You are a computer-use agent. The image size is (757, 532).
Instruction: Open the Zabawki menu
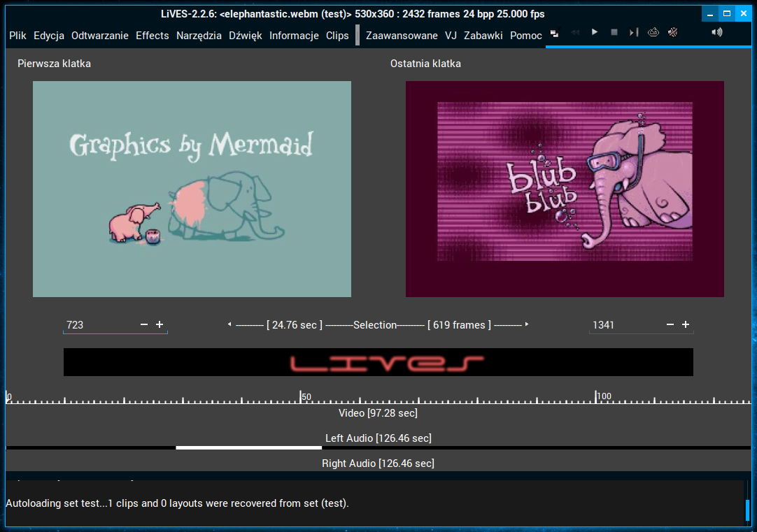tap(483, 36)
